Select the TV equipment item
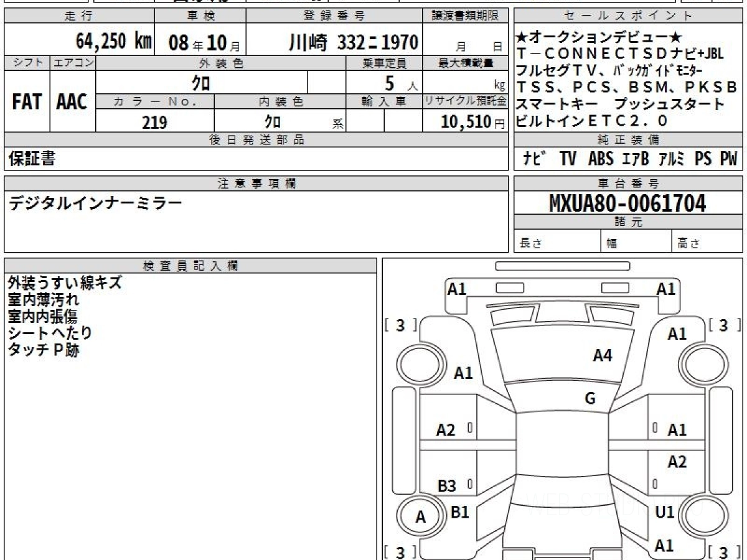The height and width of the screenshot is (560, 747). tap(568, 159)
